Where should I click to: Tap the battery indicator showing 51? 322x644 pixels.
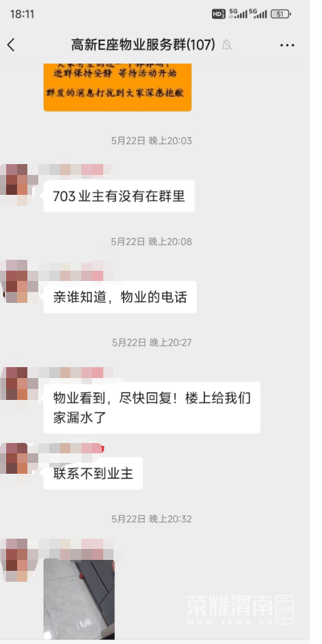(280, 14)
